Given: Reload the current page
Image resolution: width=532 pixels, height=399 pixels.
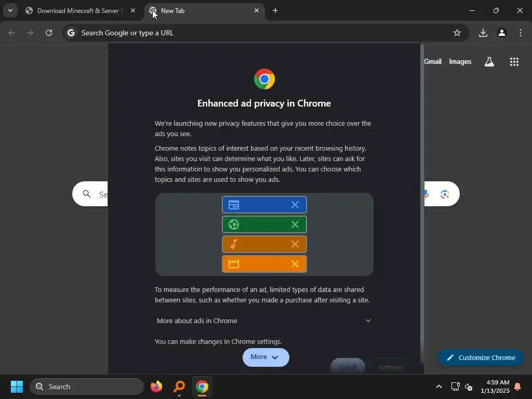Looking at the screenshot, I should 49,33.
